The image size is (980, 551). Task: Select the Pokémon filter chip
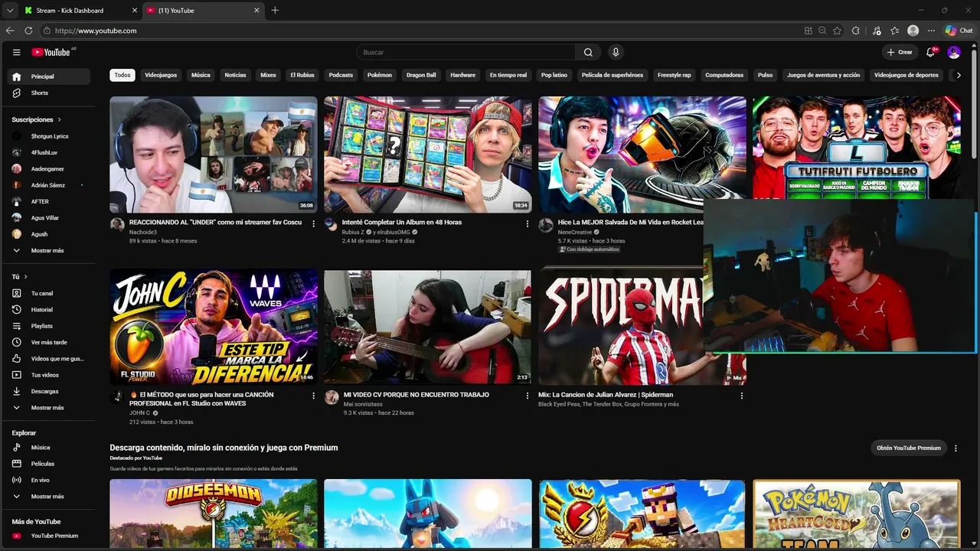pos(380,75)
